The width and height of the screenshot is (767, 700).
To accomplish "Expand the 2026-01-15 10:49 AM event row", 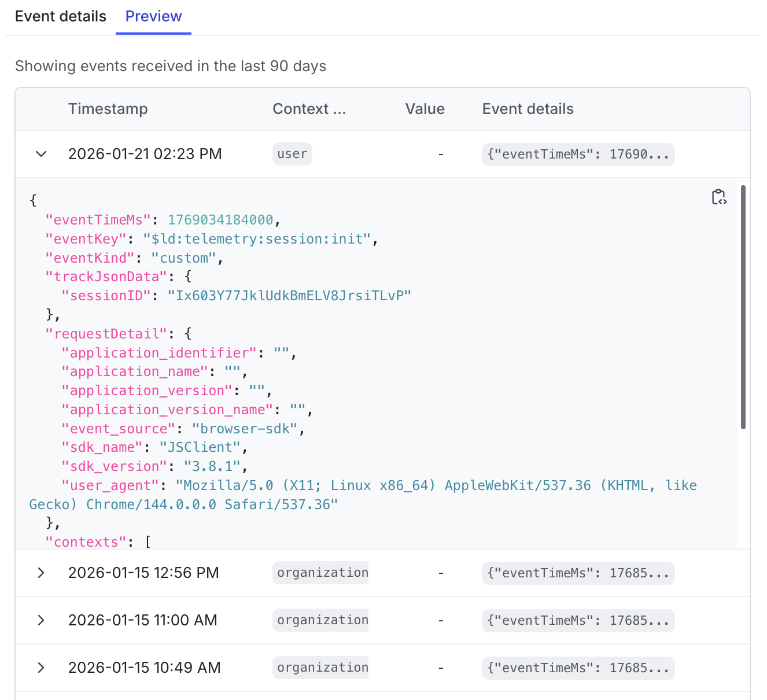I will tap(40, 668).
